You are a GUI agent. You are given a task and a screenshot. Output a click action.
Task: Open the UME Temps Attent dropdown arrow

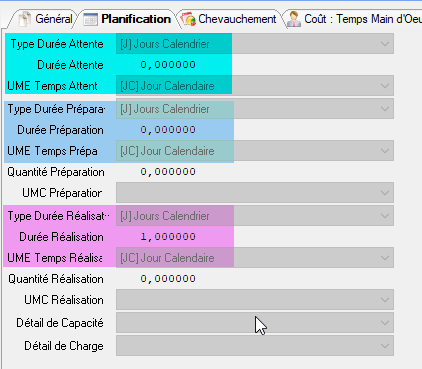385,86
